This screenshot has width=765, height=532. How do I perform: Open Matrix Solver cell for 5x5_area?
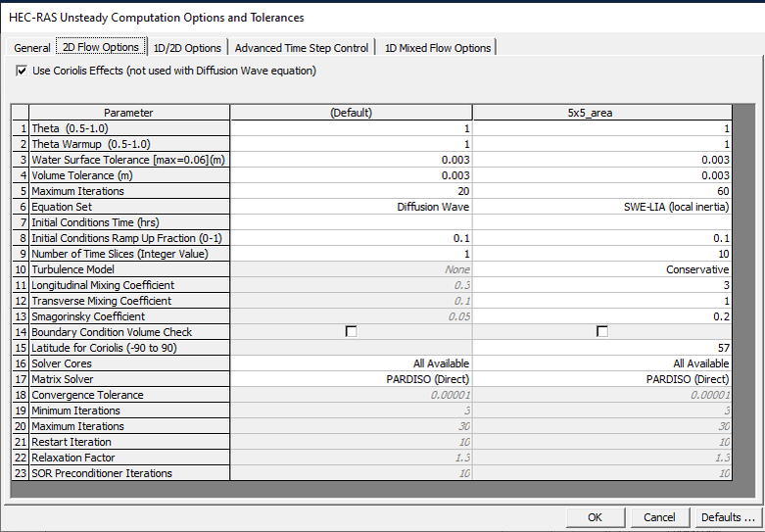[x=602, y=379]
